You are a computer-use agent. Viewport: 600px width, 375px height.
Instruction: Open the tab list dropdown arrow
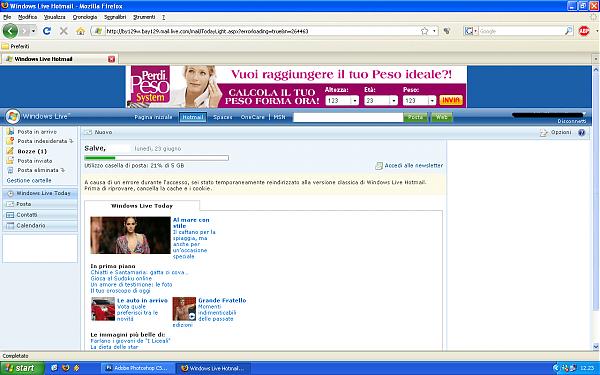click(595, 59)
